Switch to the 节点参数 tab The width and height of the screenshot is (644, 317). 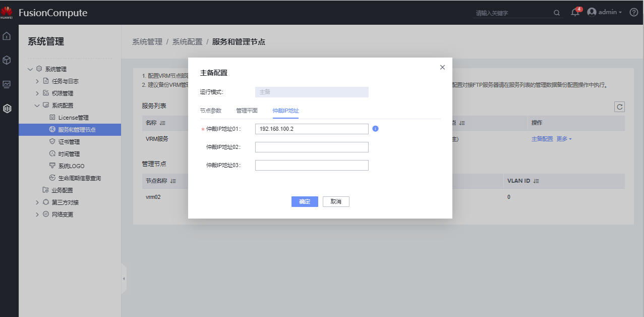[211, 111]
